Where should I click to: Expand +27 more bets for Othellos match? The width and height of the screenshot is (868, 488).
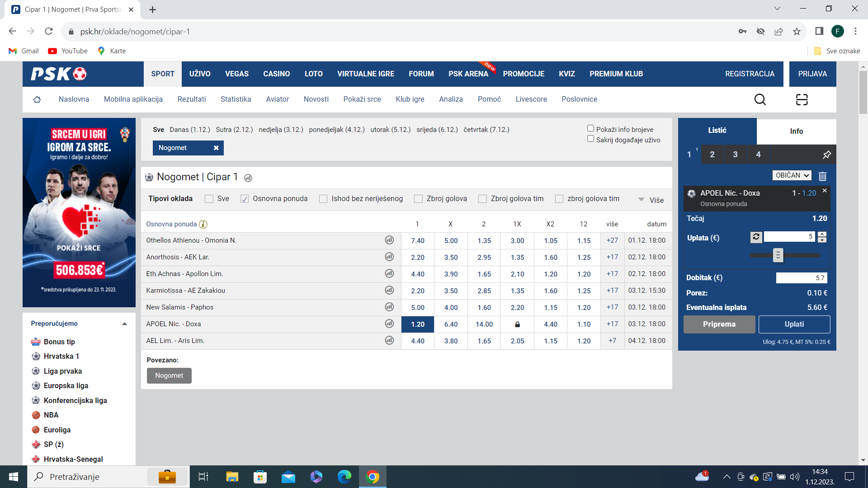point(612,240)
